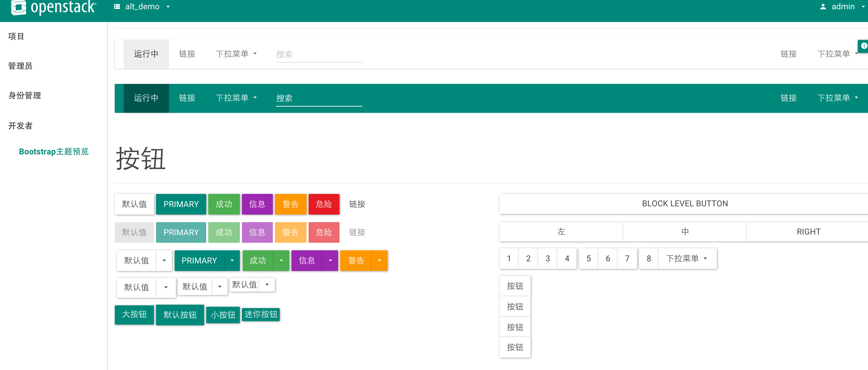The width and height of the screenshot is (868, 370).
Task: Select the 左 justified button
Action: tap(561, 232)
